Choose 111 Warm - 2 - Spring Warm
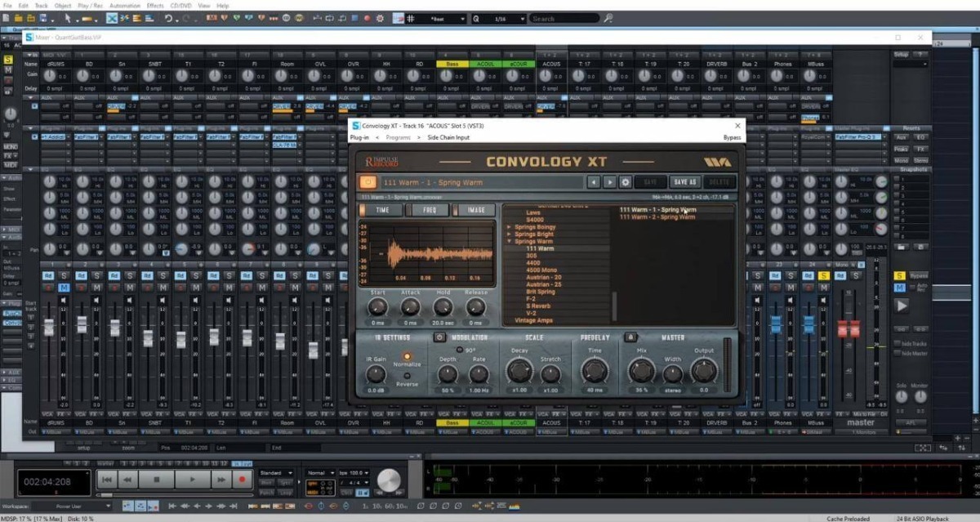The image size is (980, 522). tap(657, 217)
